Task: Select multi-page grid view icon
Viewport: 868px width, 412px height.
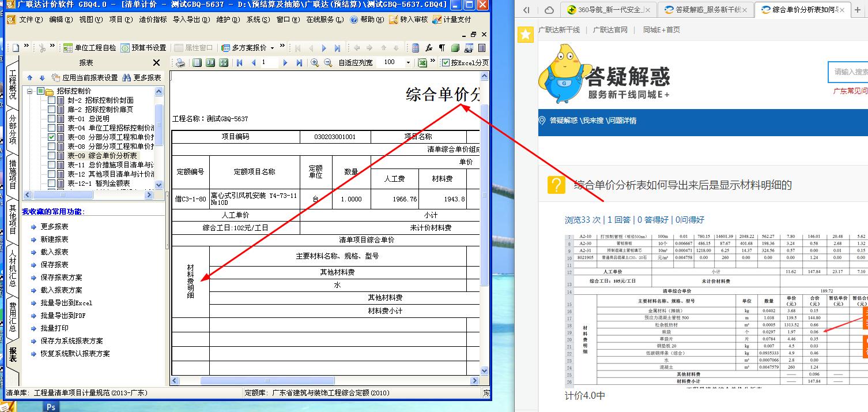Action: pos(224,62)
